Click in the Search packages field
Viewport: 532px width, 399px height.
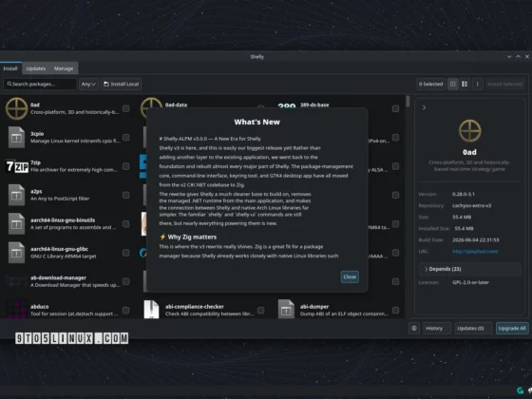coord(40,85)
